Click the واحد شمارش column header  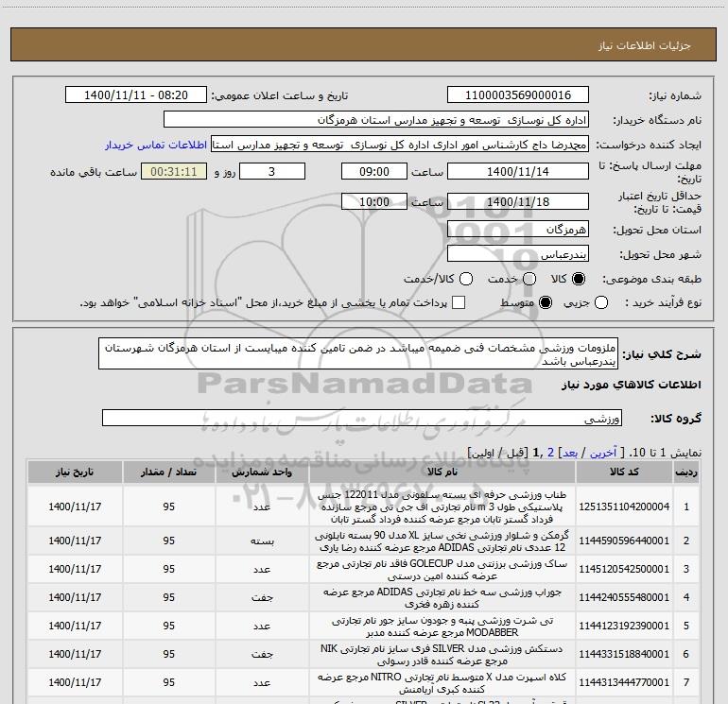point(262,472)
